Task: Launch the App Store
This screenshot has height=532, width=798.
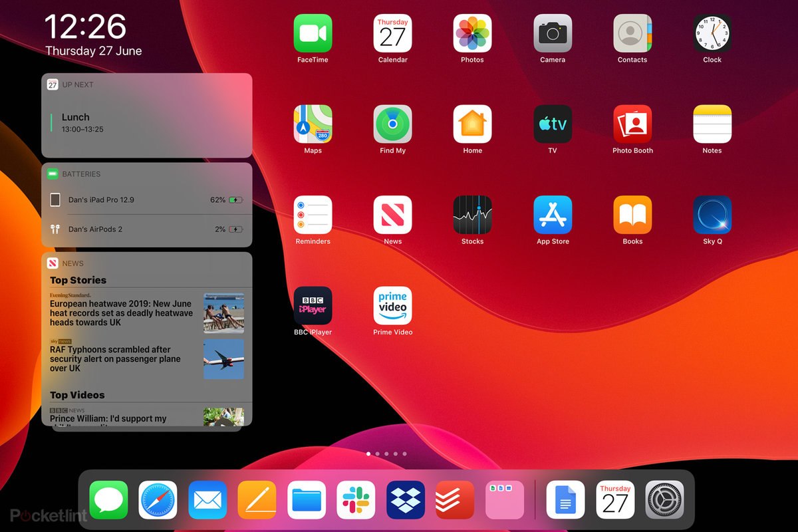Action: pos(553,215)
